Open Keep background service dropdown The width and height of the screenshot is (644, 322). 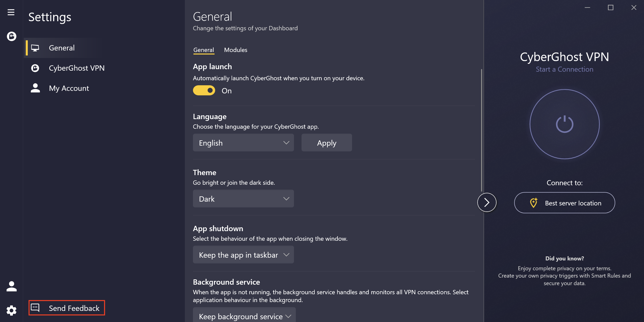244,315
